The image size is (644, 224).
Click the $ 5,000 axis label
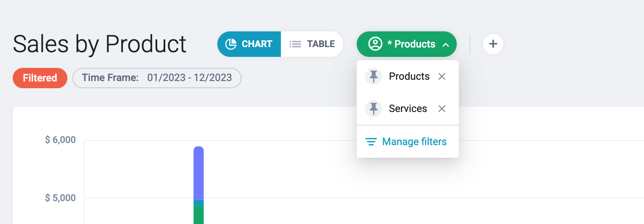[x=61, y=198]
